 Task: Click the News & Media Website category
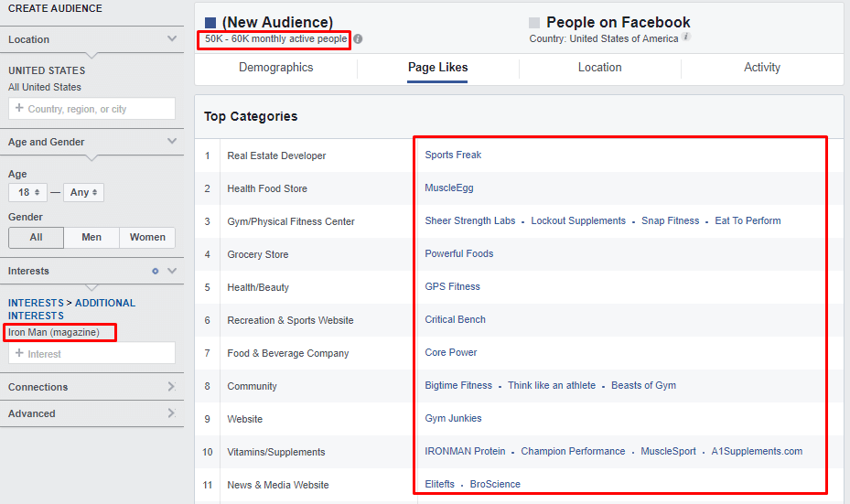point(277,485)
